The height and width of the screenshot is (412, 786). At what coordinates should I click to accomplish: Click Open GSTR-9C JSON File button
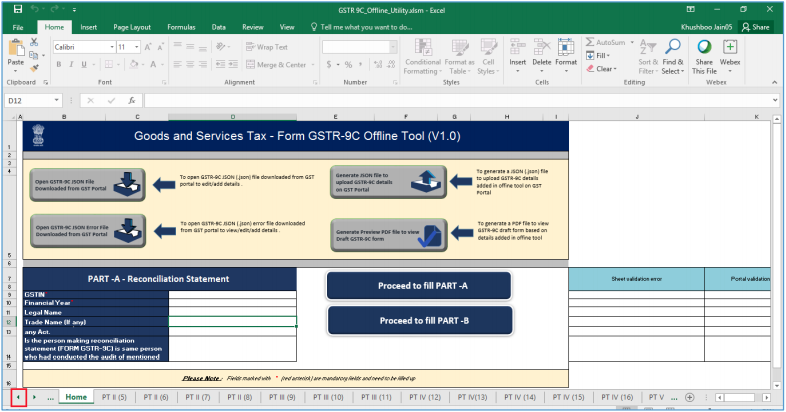pos(88,185)
